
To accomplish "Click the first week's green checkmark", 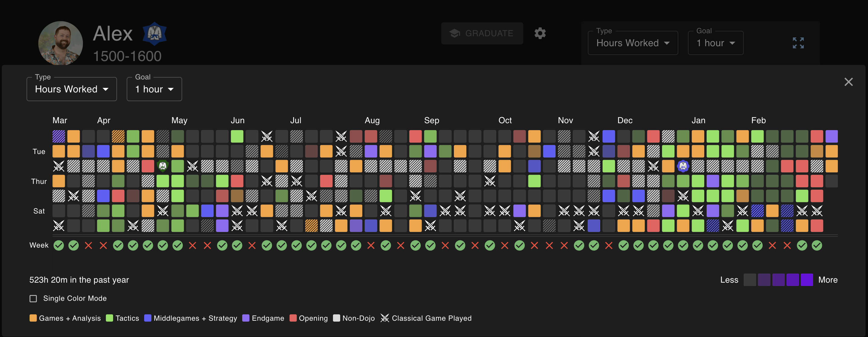I will tap(59, 245).
